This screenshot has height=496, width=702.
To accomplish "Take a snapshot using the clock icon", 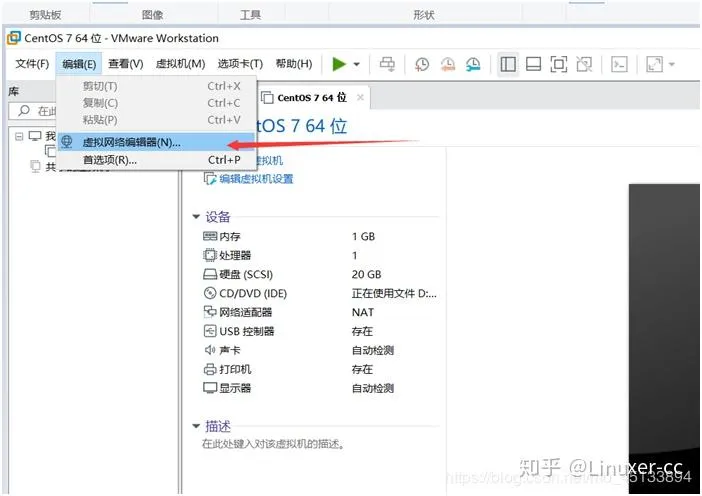I will [x=422, y=64].
